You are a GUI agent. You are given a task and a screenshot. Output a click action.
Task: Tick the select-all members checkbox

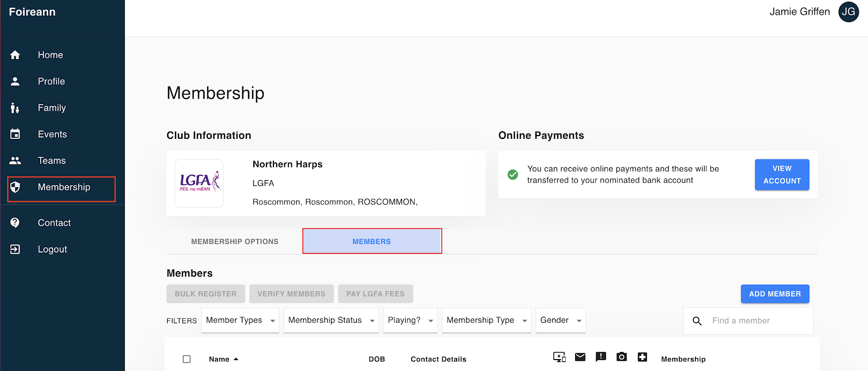pos(187,359)
